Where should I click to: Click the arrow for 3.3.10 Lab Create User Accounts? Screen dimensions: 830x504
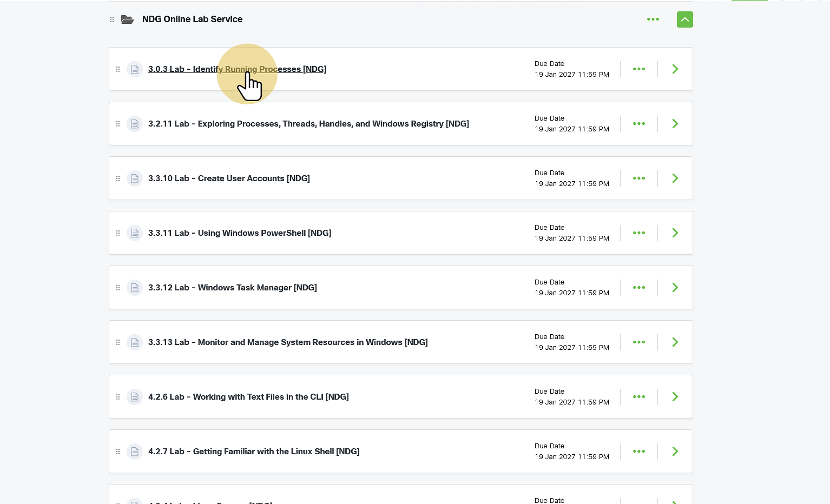[x=675, y=178]
